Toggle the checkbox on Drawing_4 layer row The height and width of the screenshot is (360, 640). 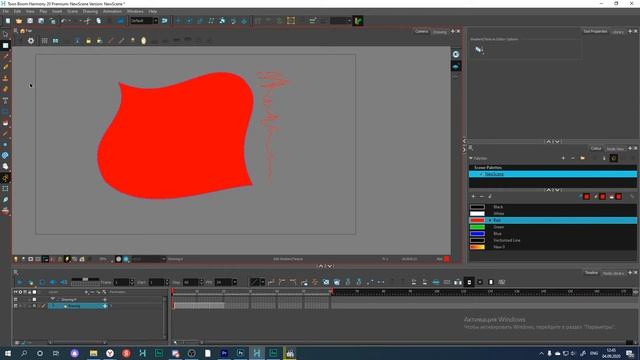pos(34,300)
